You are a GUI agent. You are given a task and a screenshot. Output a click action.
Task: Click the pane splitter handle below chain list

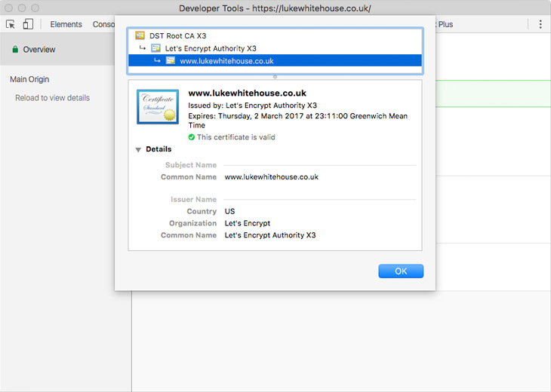(x=275, y=76)
